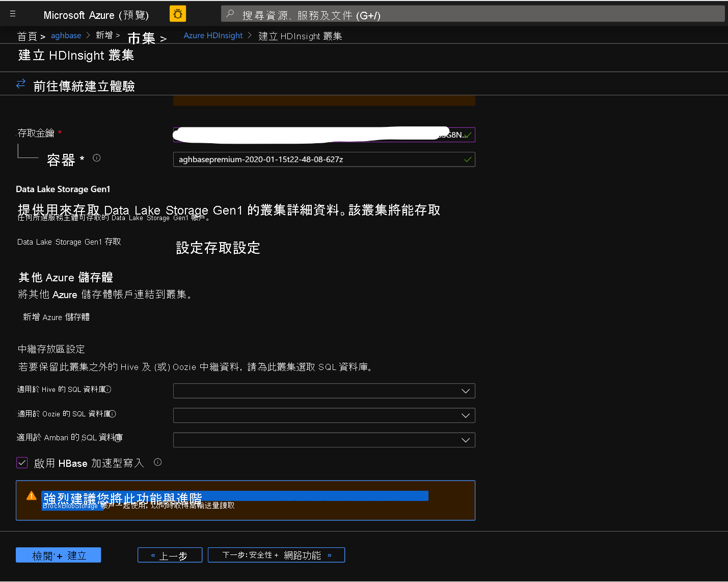Screen dimensions: 728x582
Task: Go to 首頁 breadcrumb
Action: [x=27, y=36]
